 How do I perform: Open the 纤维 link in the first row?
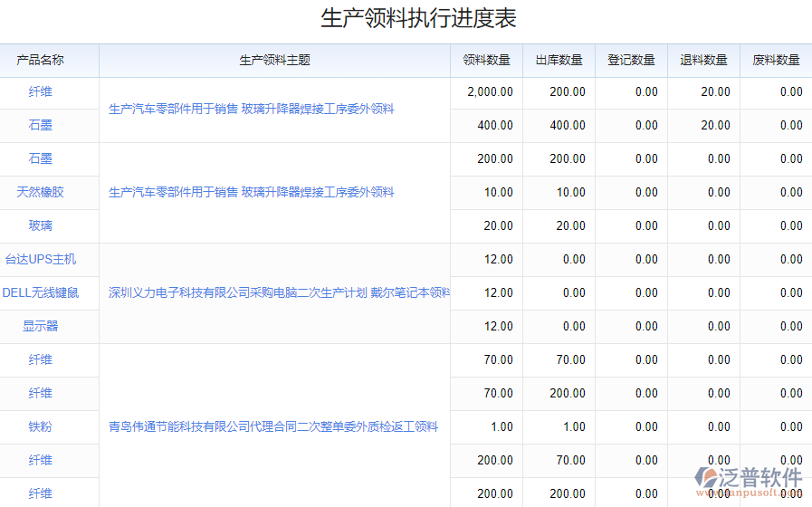point(41,91)
